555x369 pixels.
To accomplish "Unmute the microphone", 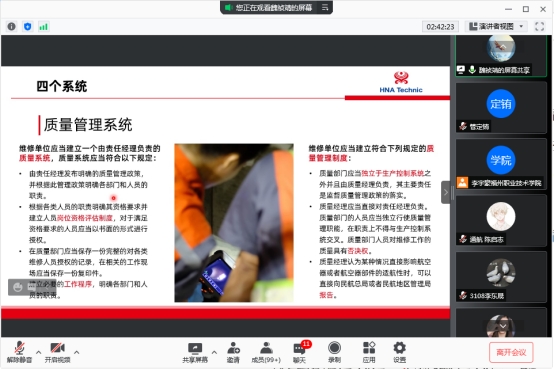I will coord(19,353).
